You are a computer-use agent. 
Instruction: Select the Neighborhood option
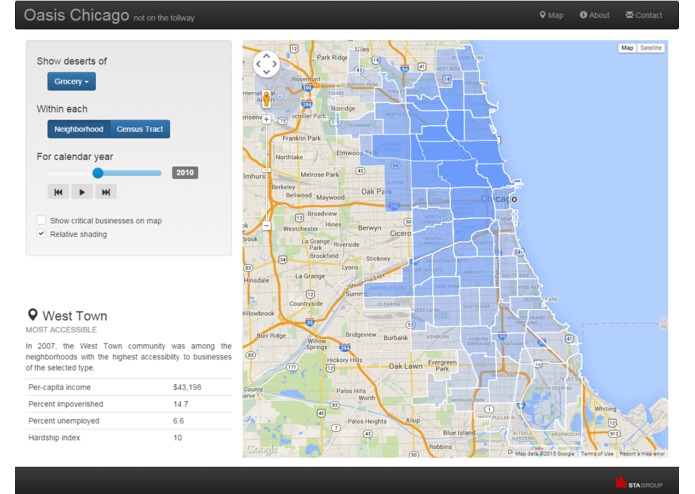pos(79,129)
